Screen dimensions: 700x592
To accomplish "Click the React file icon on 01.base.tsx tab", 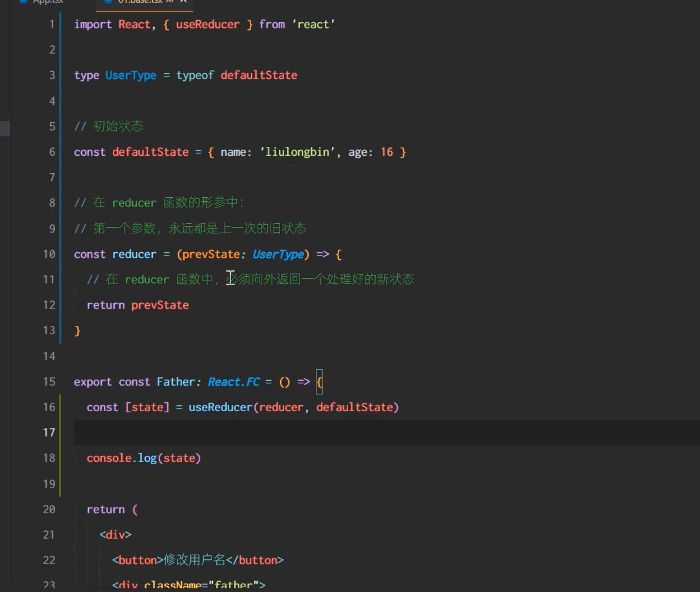I will [x=108, y=2].
